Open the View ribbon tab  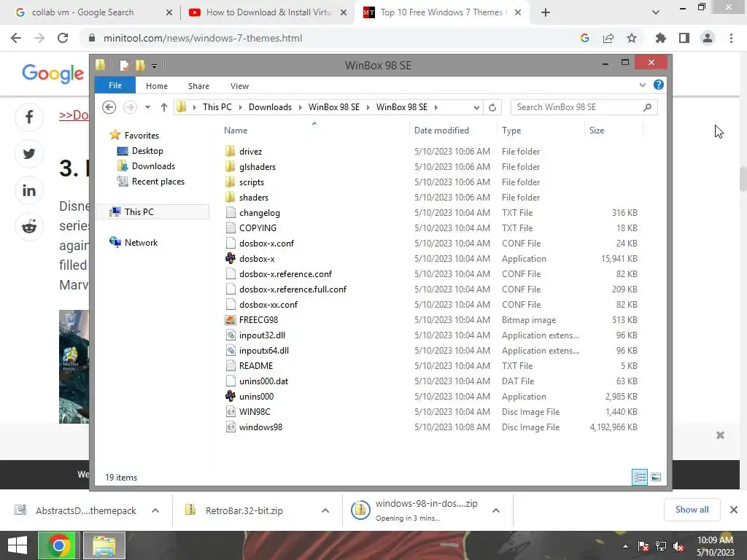coord(239,86)
